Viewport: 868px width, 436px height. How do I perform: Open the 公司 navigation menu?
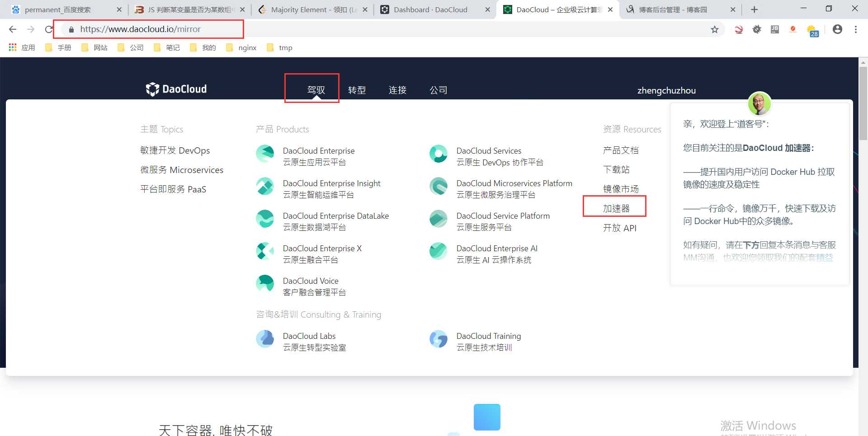click(438, 90)
